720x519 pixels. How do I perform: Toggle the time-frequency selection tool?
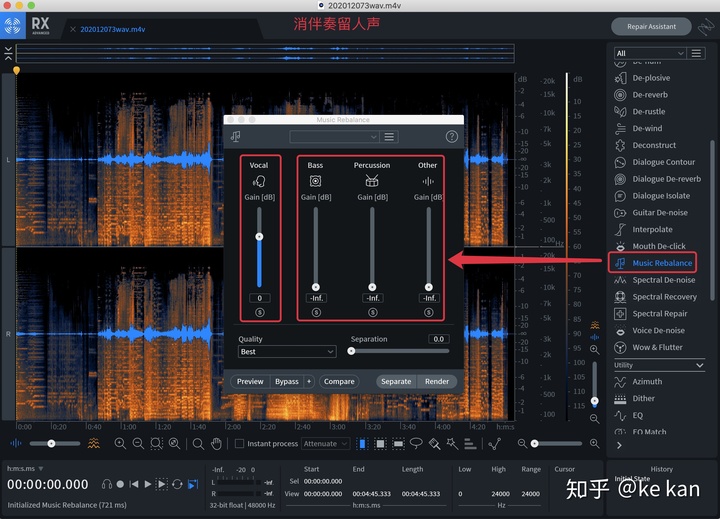click(380, 444)
